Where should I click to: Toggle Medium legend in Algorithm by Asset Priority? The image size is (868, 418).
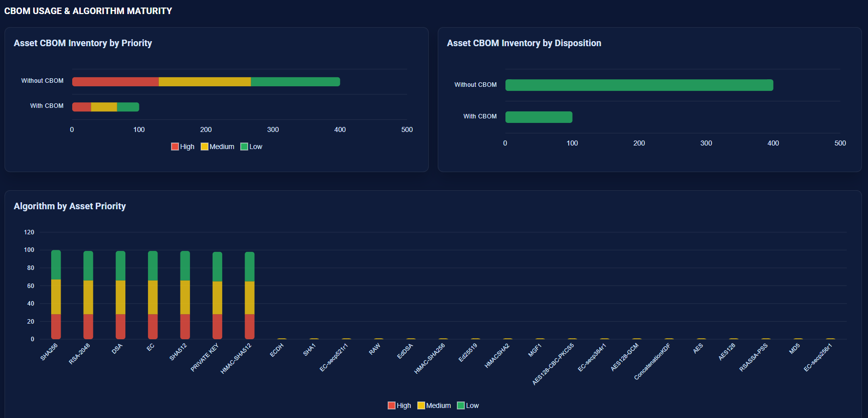[x=434, y=405]
